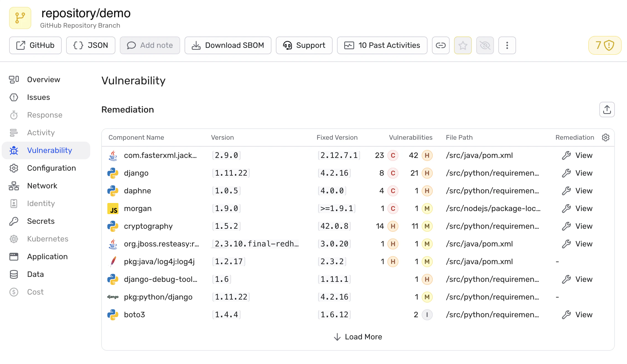This screenshot has width=627, height=364.
Task: Click the high badge in django-debug-toolbar row
Action: coord(427,279)
